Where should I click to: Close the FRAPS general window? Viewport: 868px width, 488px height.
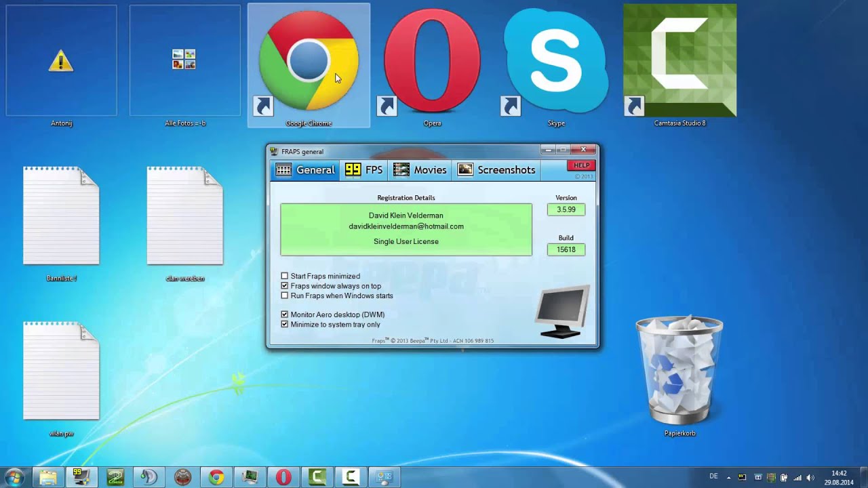point(583,150)
